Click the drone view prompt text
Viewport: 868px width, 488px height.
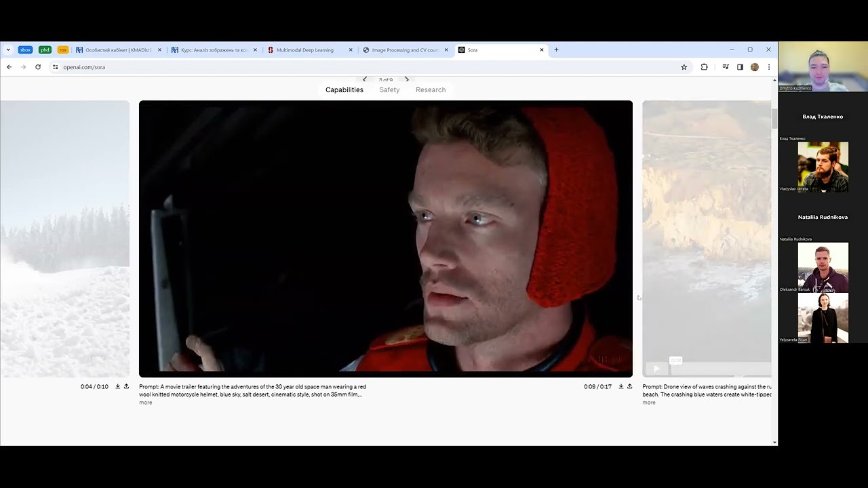tap(707, 390)
